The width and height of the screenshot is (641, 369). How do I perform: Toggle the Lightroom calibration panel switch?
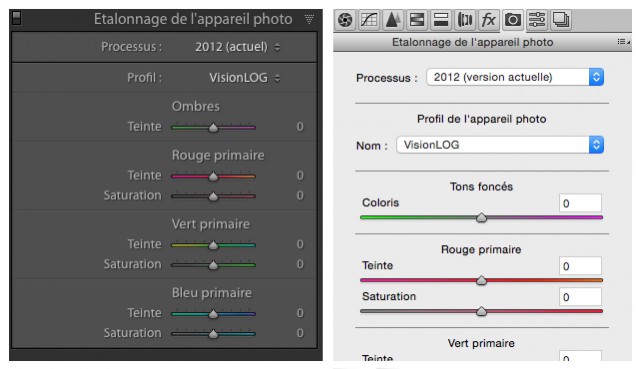coord(16,18)
